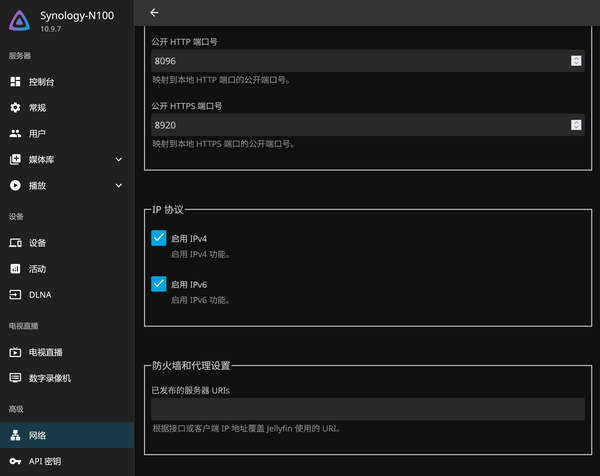The image size is (600, 476).
Task: Click the back arrow icon
Action: pos(154,13)
